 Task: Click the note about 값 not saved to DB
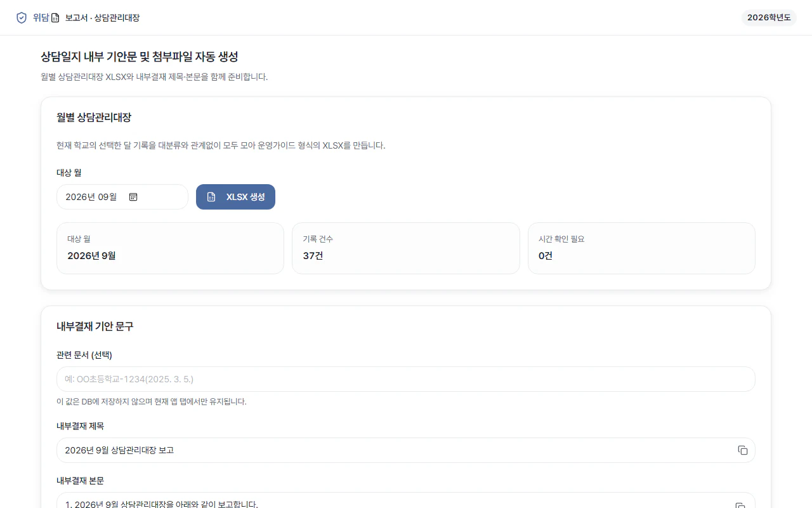click(152, 402)
